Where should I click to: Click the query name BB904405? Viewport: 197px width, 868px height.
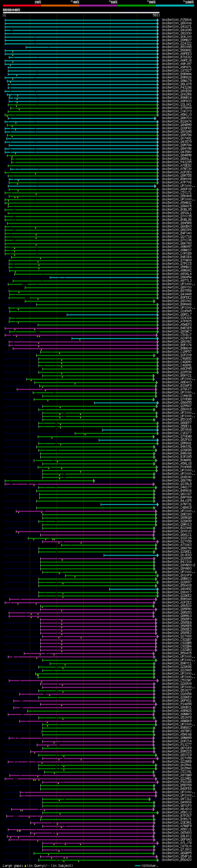click(11, 10)
